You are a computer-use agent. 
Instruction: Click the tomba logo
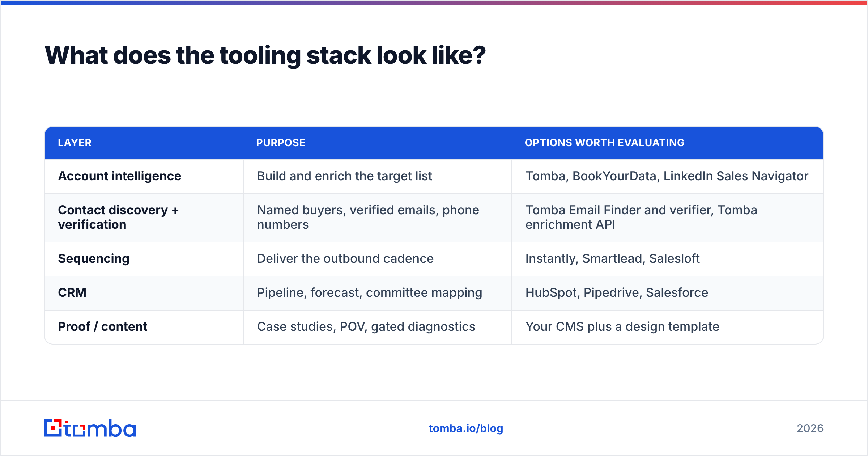pos(90,428)
